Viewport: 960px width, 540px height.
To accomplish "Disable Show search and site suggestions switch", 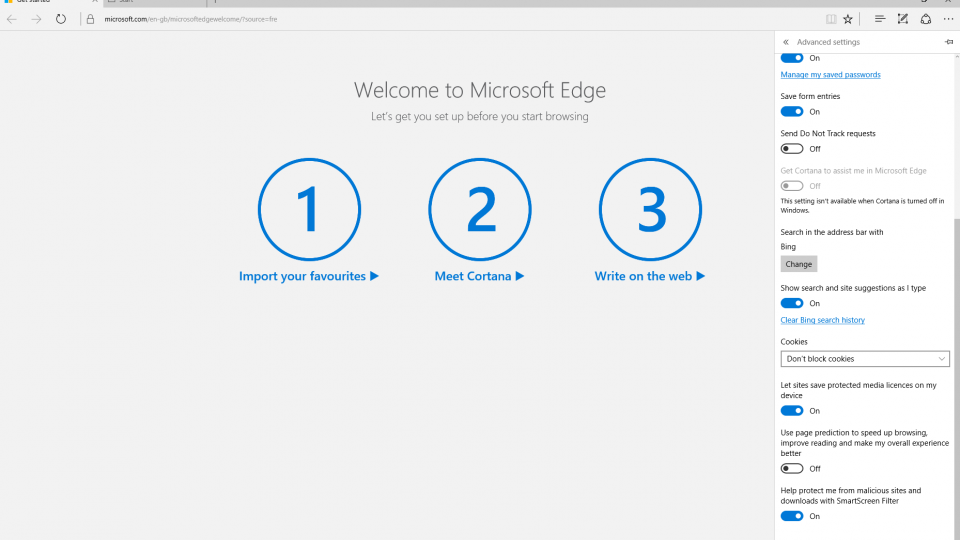I will 792,303.
